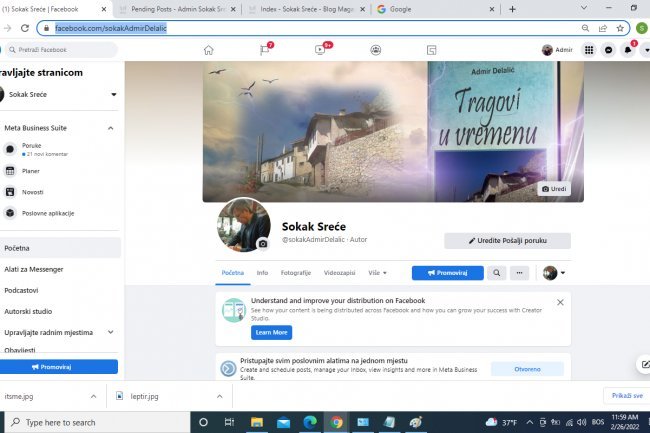Open the three-dots page options button
This screenshot has width=650, height=433.
pos(519,273)
